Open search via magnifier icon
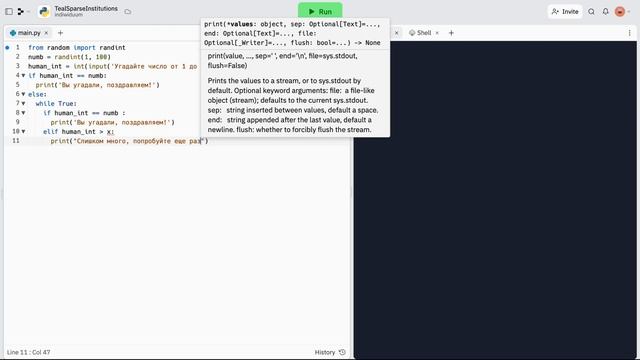640x360 pixels. 591,11
